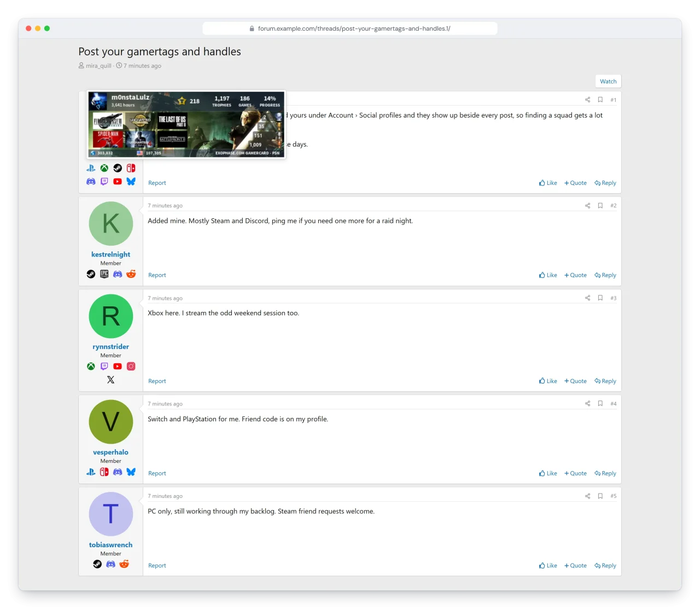Image resolution: width=700 pixels, height=609 pixels.
Task: Quote the first post
Action: pos(575,183)
